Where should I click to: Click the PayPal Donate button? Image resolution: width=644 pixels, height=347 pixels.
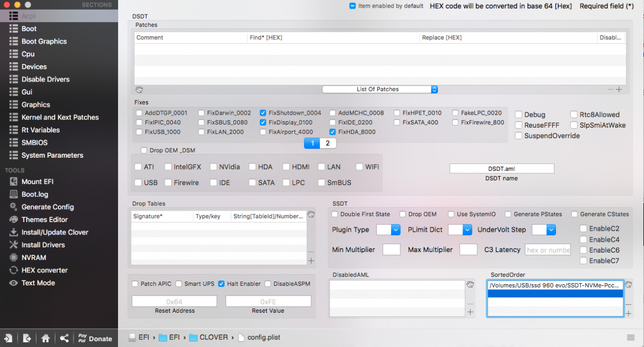tap(94, 338)
